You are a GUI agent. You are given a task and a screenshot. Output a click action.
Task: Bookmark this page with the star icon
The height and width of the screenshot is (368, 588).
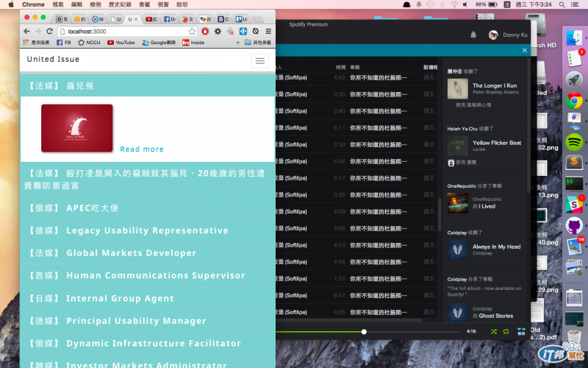[x=192, y=31]
